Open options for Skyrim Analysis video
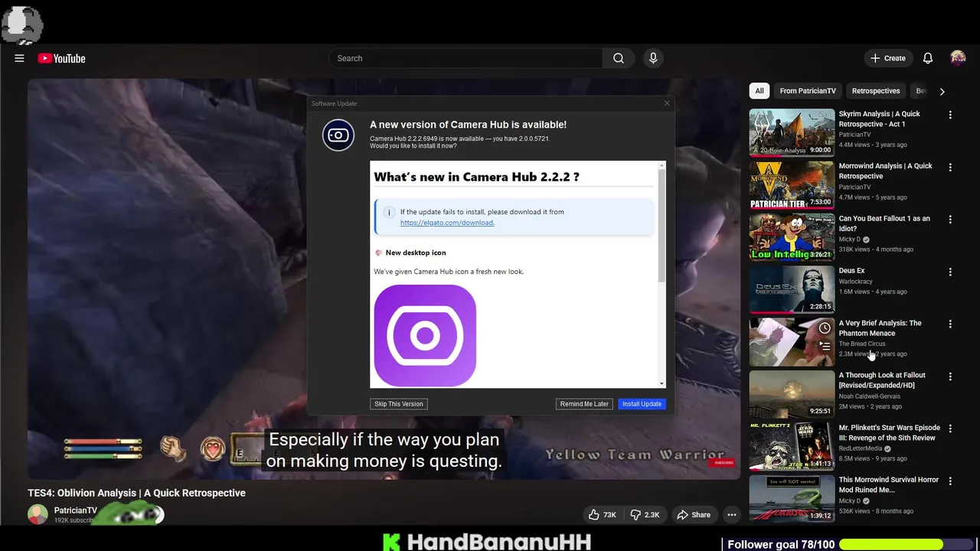 click(950, 115)
